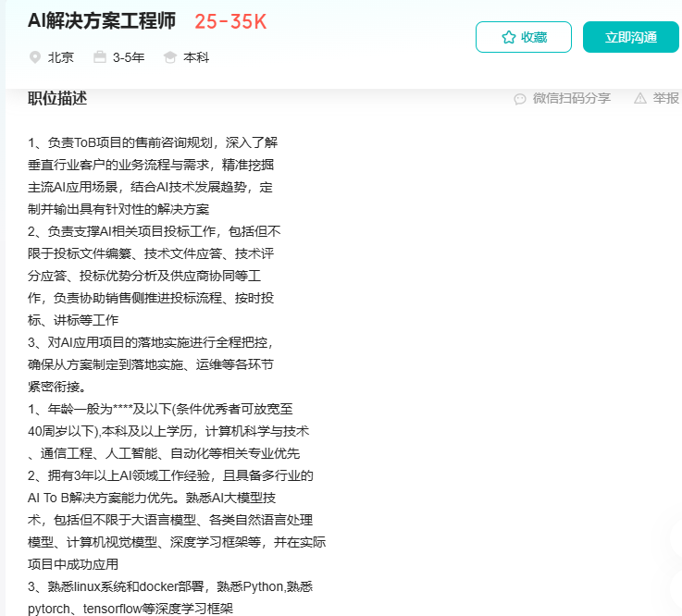The image size is (682, 616).
Task: Click line 标、讲标等工作
Action: click(73, 320)
